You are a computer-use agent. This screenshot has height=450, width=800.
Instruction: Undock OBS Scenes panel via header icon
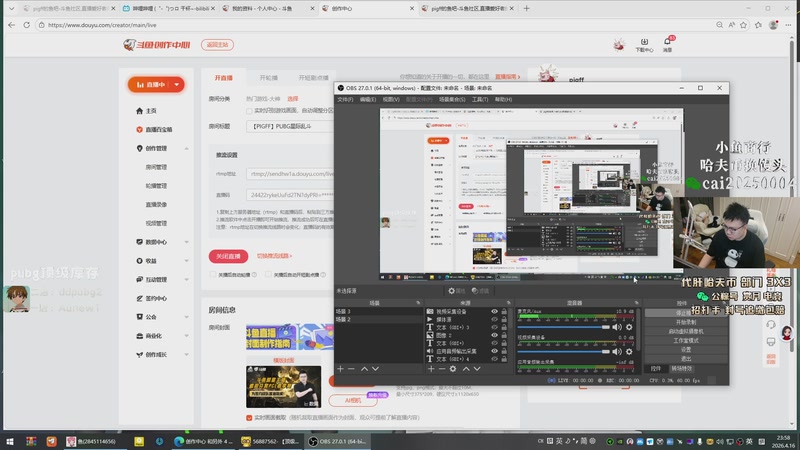point(418,303)
